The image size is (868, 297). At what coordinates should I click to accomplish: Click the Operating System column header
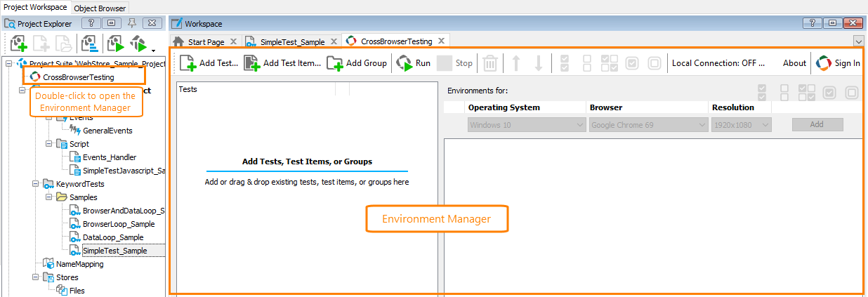click(525, 107)
